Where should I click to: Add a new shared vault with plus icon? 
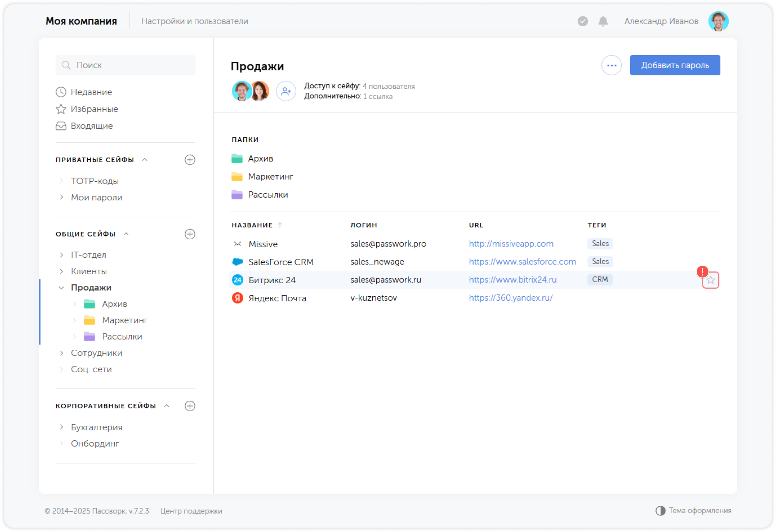coord(190,234)
